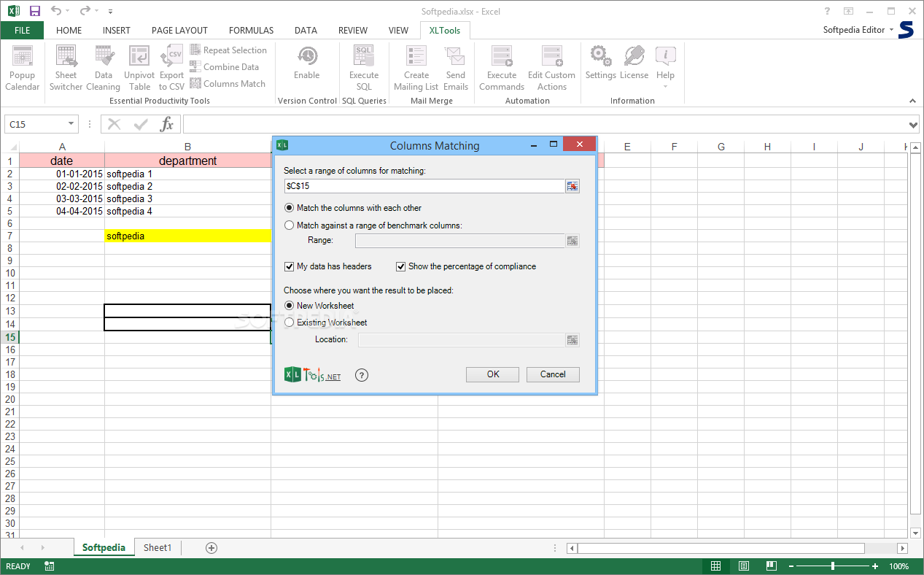The height and width of the screenshot is (575, 924).
Task: Select Normal view in the status bar
Action: click(x=716, y=566)
